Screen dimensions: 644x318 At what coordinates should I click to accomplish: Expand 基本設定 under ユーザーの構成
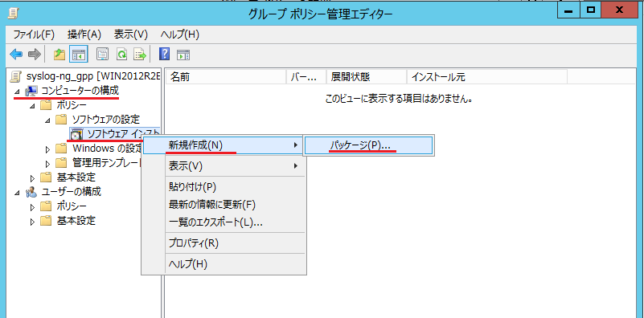point(32,221)
